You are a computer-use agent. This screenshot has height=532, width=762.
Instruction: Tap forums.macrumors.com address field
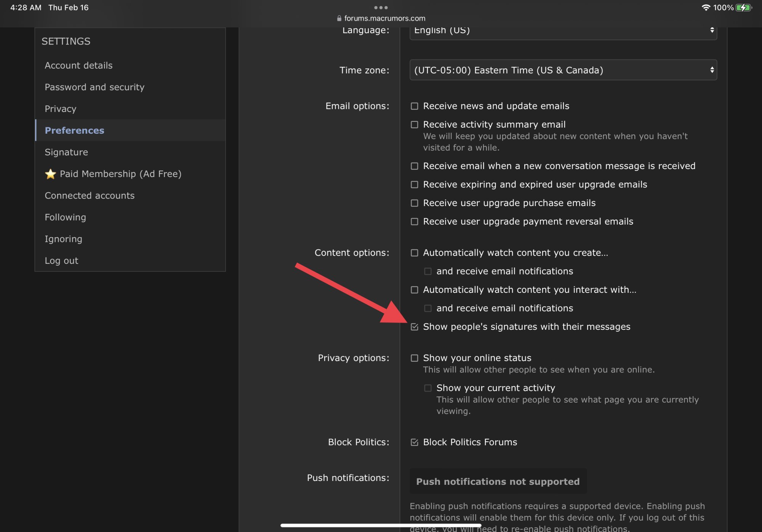click(x=384, y=18)
